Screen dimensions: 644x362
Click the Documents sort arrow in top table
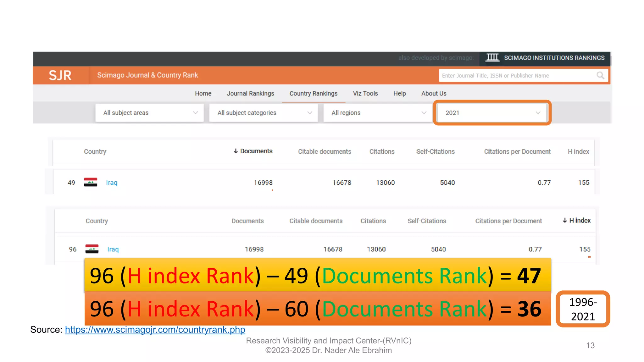(236, 151)
